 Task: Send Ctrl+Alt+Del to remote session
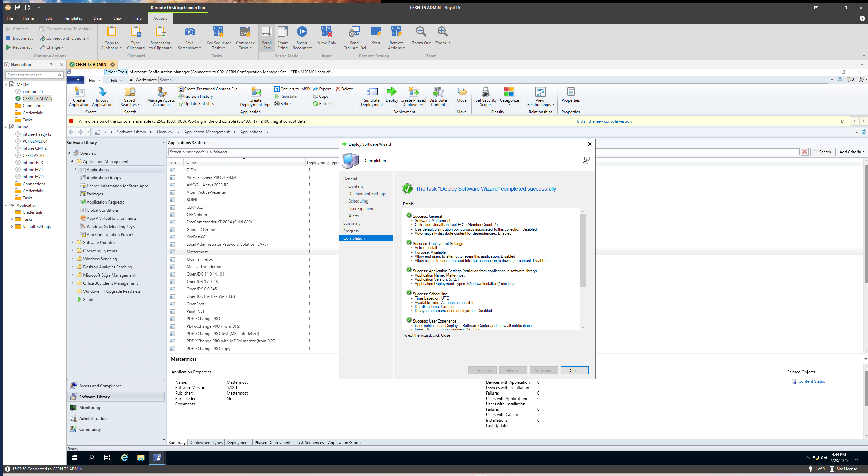click(x=354, y=38)
